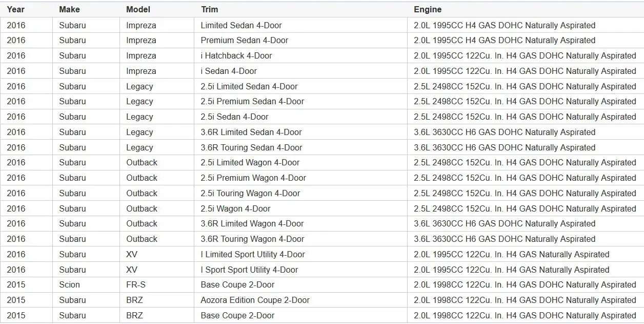644x324 pixels.
Task: Click the 2.5i Limited Sedan 4-Door cell
Action: point(300,86)
